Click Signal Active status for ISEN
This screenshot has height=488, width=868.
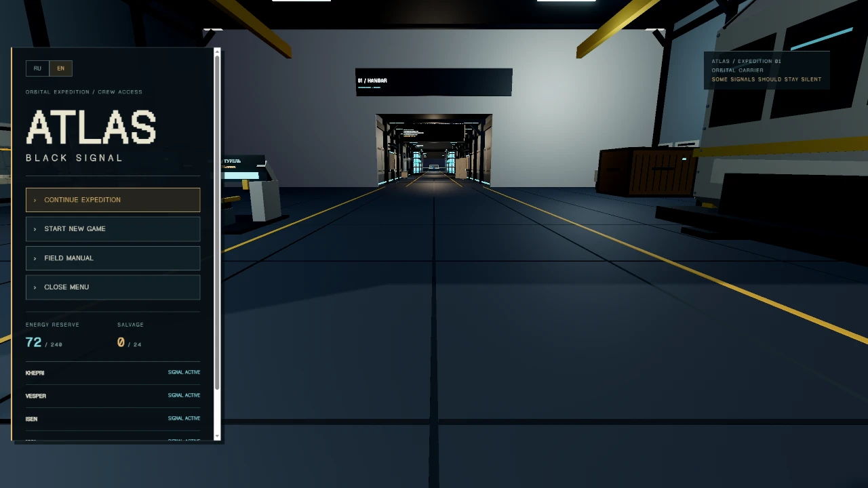(x=184, y=418)
